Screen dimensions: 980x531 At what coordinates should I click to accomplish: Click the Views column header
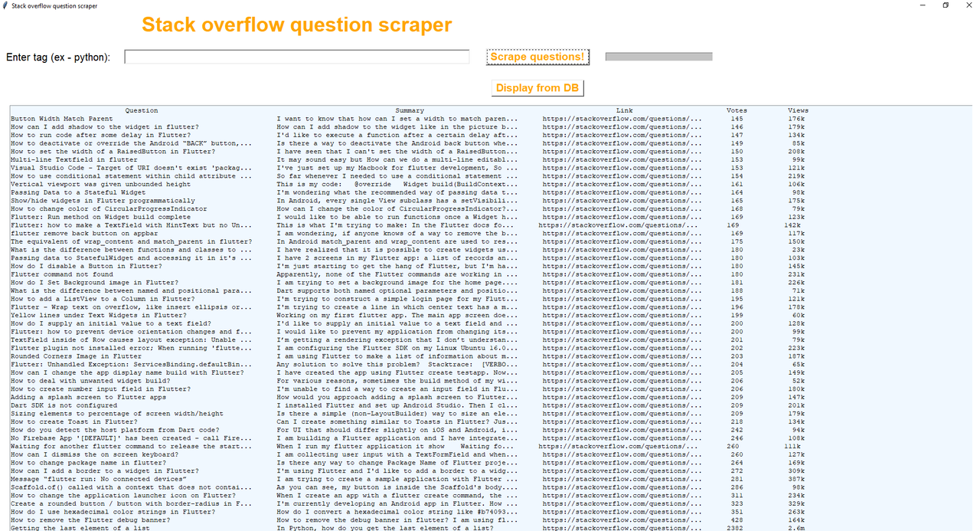pyautogui.click(x=798, y=110)
